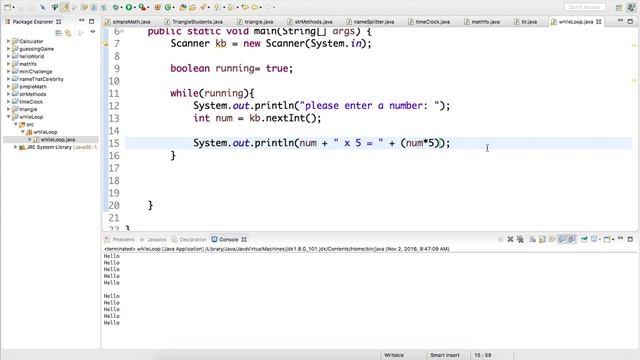Toggle Show Console on Standard Out
Viewport: 640px width, 360px height.
(562, 239)
